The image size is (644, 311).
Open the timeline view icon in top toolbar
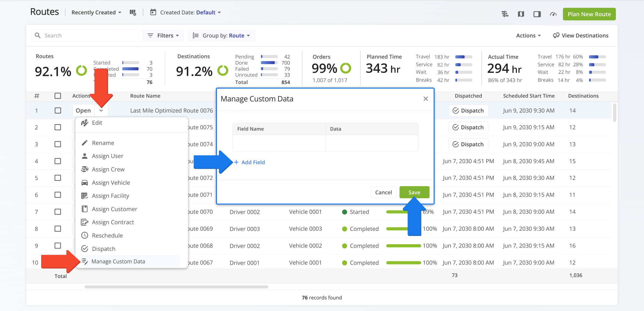tap(505, 14)
